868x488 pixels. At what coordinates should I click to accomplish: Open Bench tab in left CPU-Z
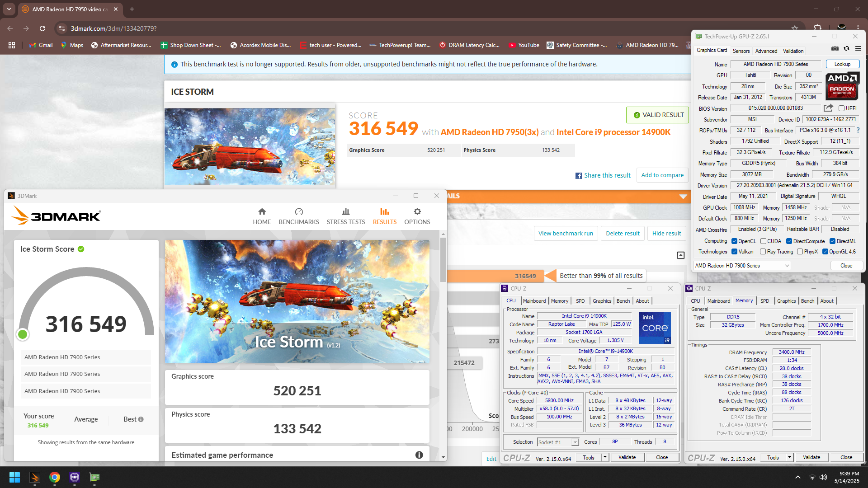(x=623, y=301)
